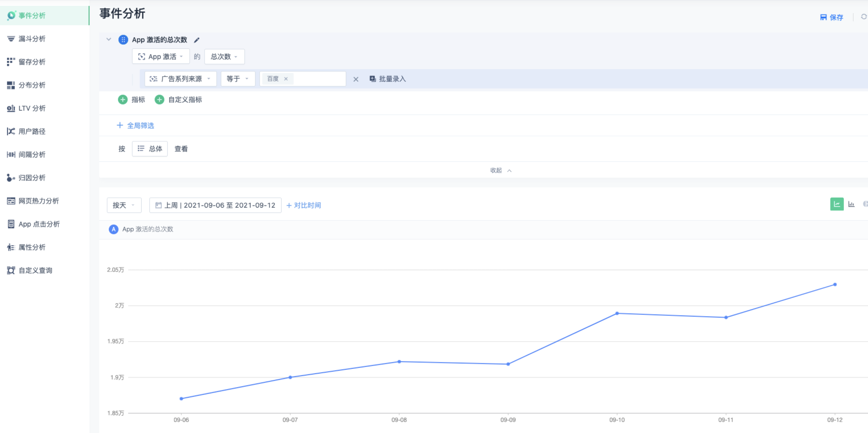
Task: Click the pencil icon to rename the indicator
Action: (197, 40)
